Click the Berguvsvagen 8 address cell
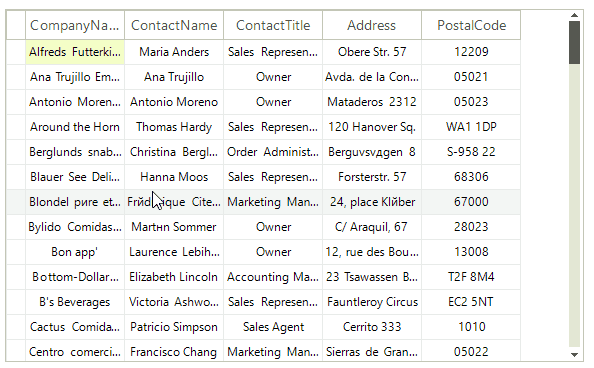Screen dimensions: 594x368 (372, 152)
